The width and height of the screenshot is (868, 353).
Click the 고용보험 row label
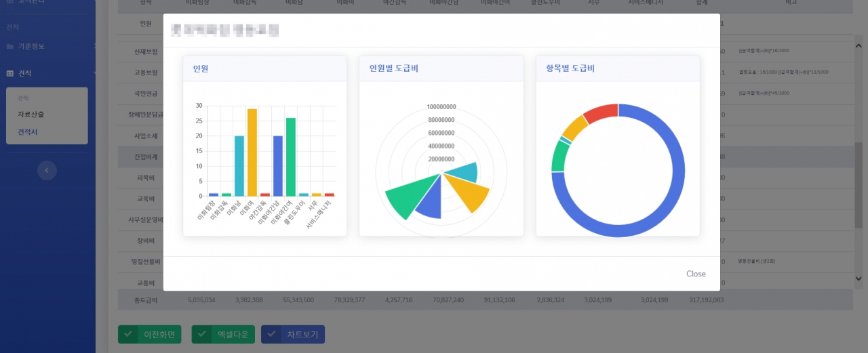pyautogui.click(x=146, y=72)
